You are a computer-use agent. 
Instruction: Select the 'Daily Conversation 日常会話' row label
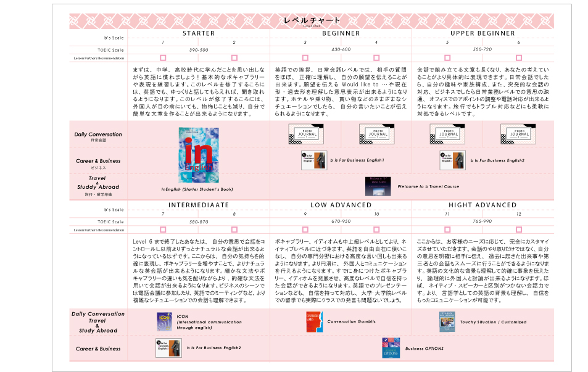pos(98,136)
